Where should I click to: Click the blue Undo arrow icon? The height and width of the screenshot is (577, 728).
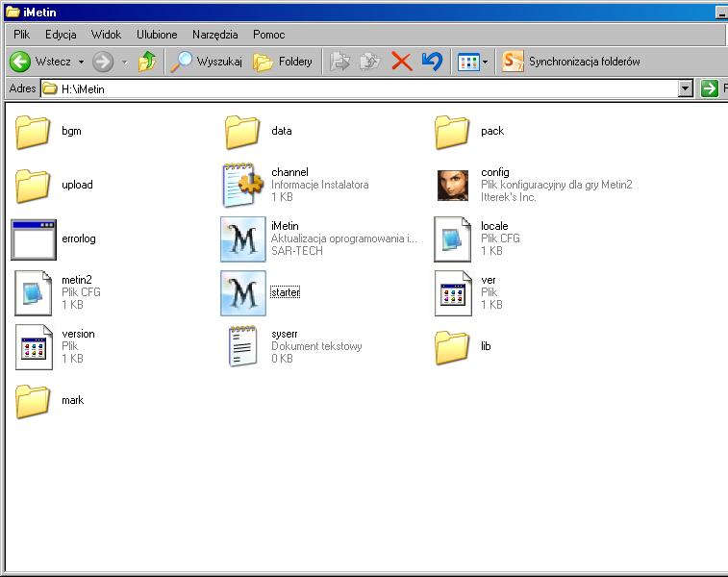(x=432, y=62)
